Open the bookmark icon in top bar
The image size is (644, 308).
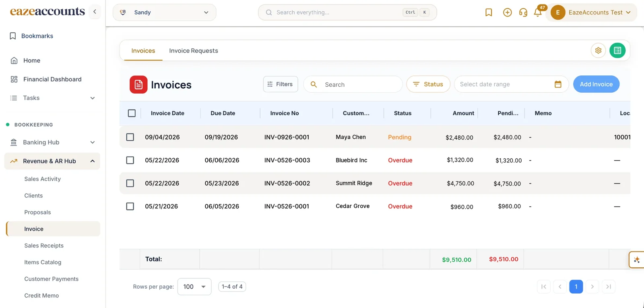tap(489, 12)
